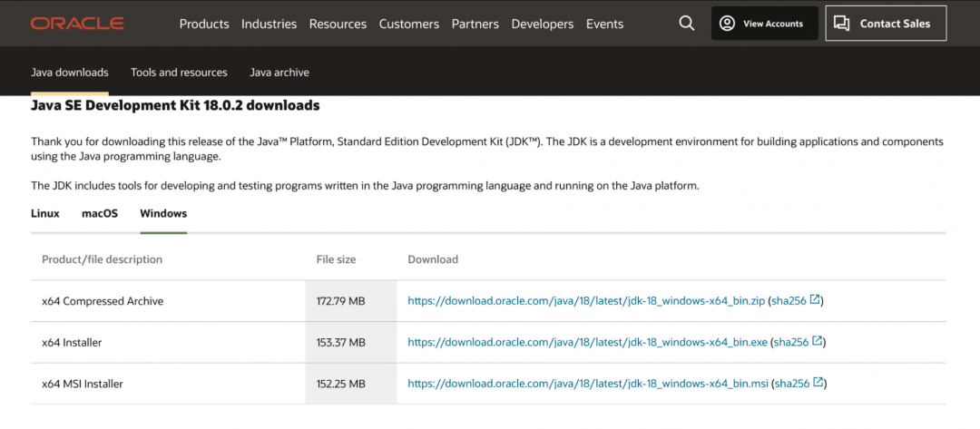Click the View Accounts button
The height and width of the screenshot is (429, 980).
tap(764, 24)
